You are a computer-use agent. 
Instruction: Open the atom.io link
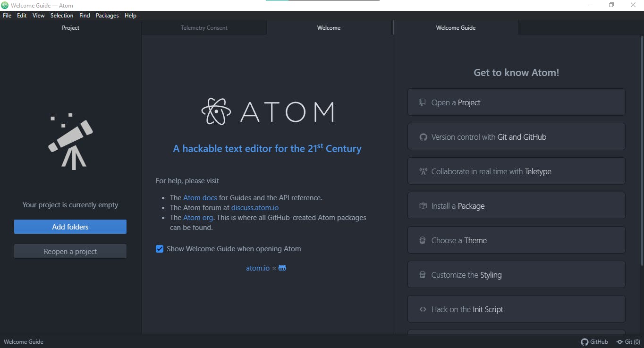pyautogui.click(x=258, y=268)
